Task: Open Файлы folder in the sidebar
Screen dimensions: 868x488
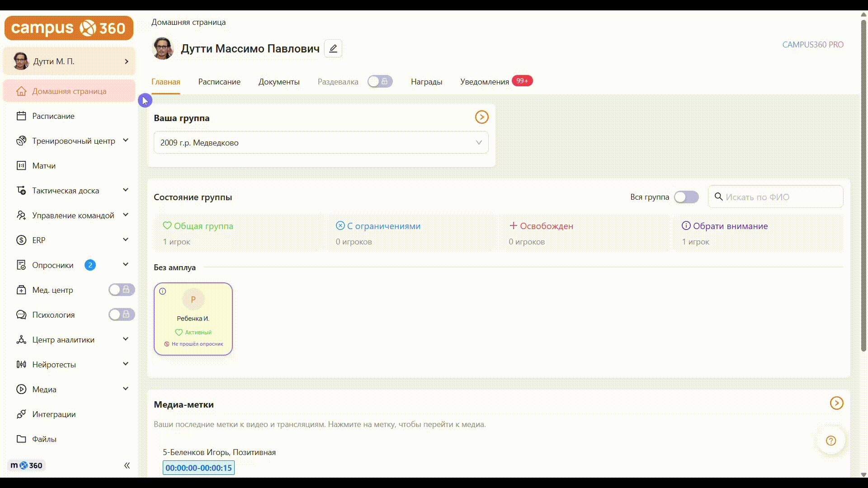Action: (21, 439)
